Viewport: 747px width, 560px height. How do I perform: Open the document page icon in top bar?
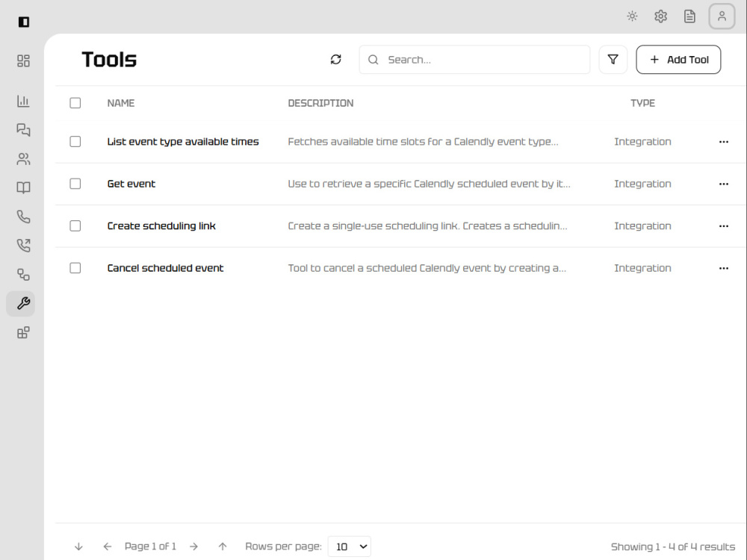point(689,16)
